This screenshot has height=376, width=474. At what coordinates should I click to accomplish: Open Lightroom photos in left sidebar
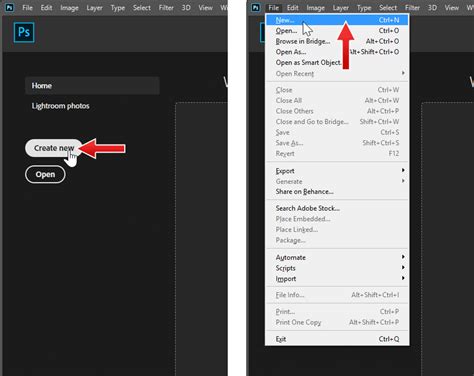coord(60,106)
